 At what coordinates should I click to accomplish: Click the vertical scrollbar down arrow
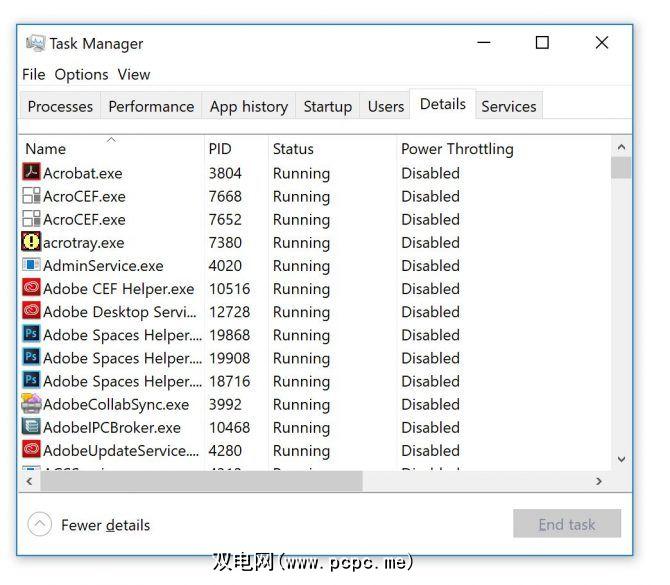(x=621, y=459)
